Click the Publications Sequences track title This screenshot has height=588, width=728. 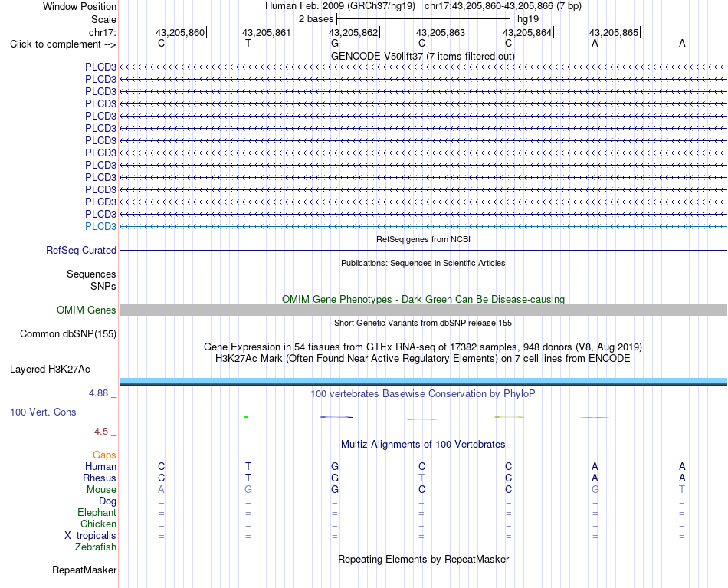tap(423, 263)
